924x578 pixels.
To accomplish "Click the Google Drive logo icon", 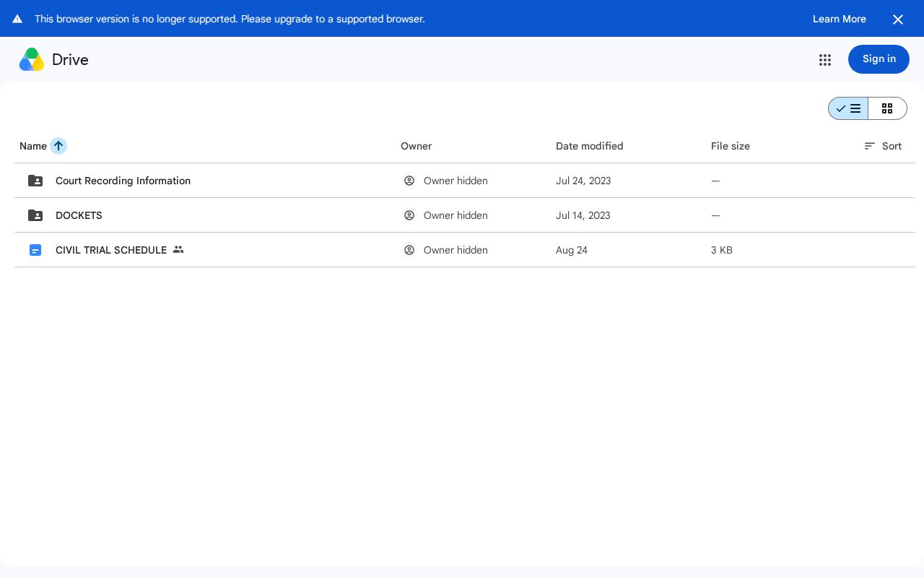I will [x=32, y=59].
